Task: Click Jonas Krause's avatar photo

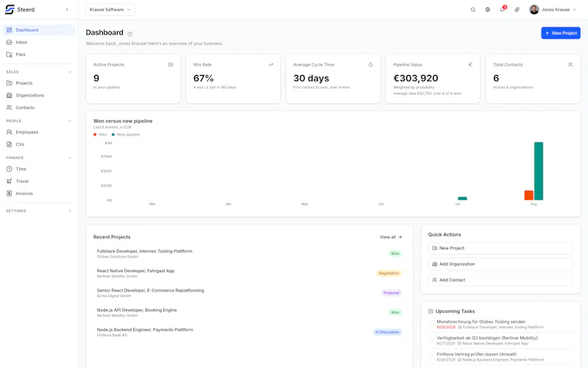Action: (x=534, y=10)
